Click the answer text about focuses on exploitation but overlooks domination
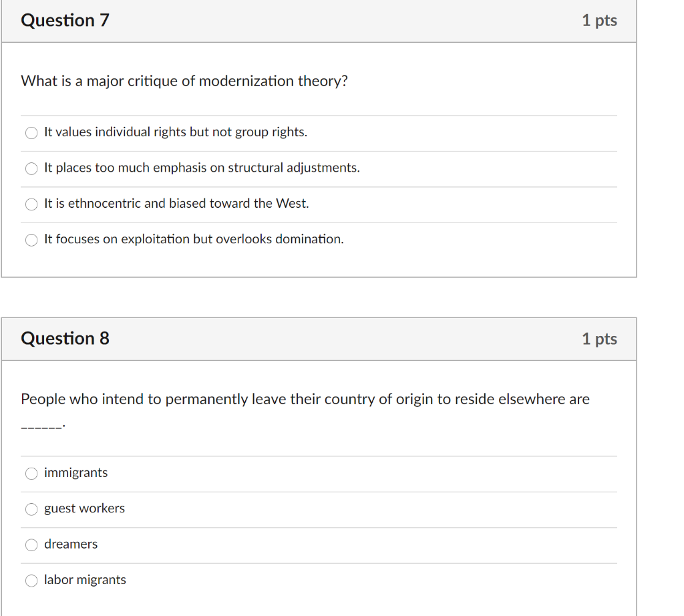 click(x=194, y=239)
